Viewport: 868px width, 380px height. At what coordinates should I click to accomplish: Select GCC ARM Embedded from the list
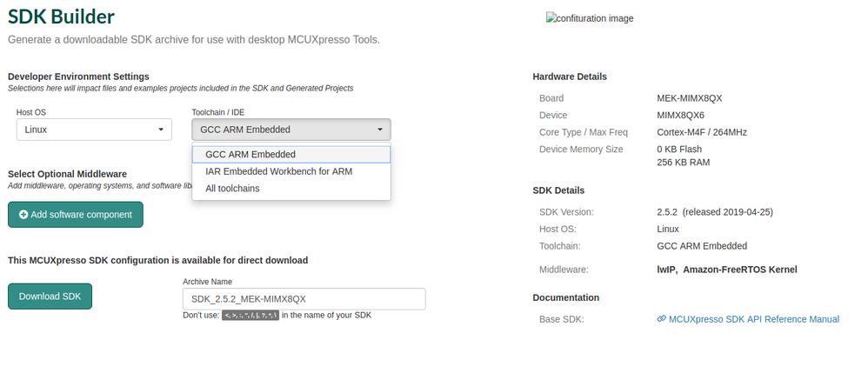[250, 154]
